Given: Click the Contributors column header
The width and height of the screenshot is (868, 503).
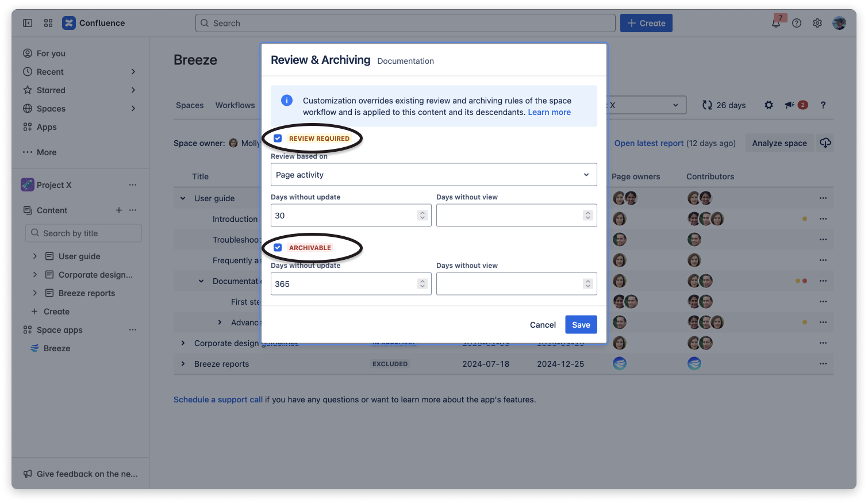Looking at the screenshot, I should [x=710, y=176].
